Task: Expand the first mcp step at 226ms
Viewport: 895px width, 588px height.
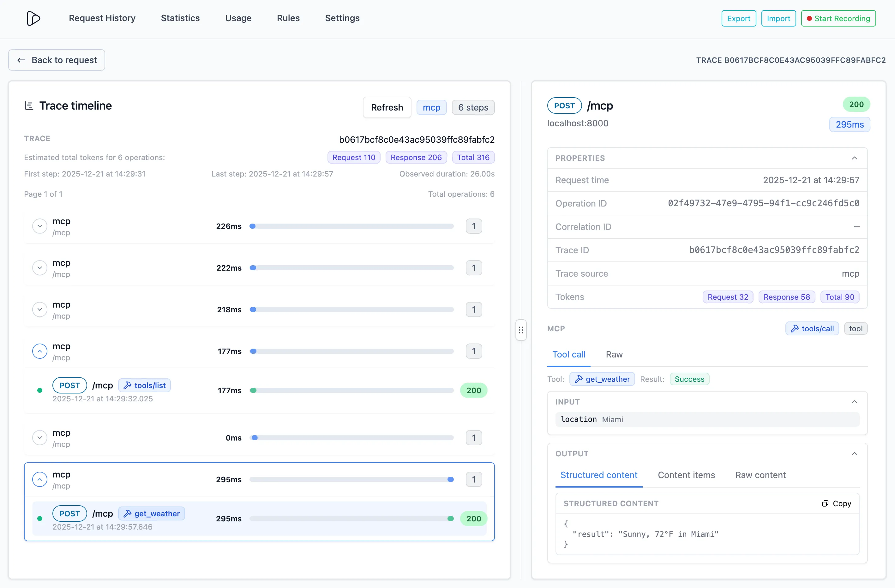Action: click(x=39, y=226)
